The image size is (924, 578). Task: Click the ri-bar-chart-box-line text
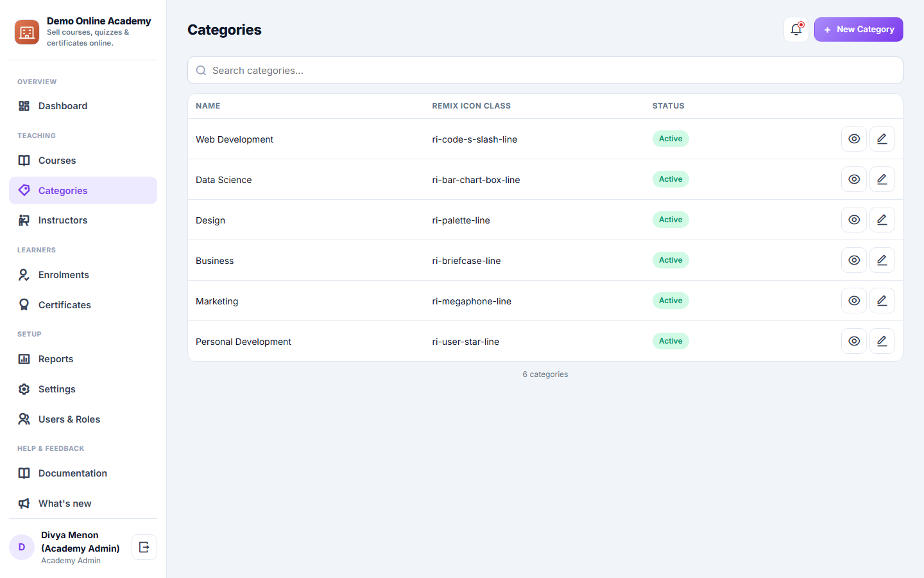click(476, 180)
